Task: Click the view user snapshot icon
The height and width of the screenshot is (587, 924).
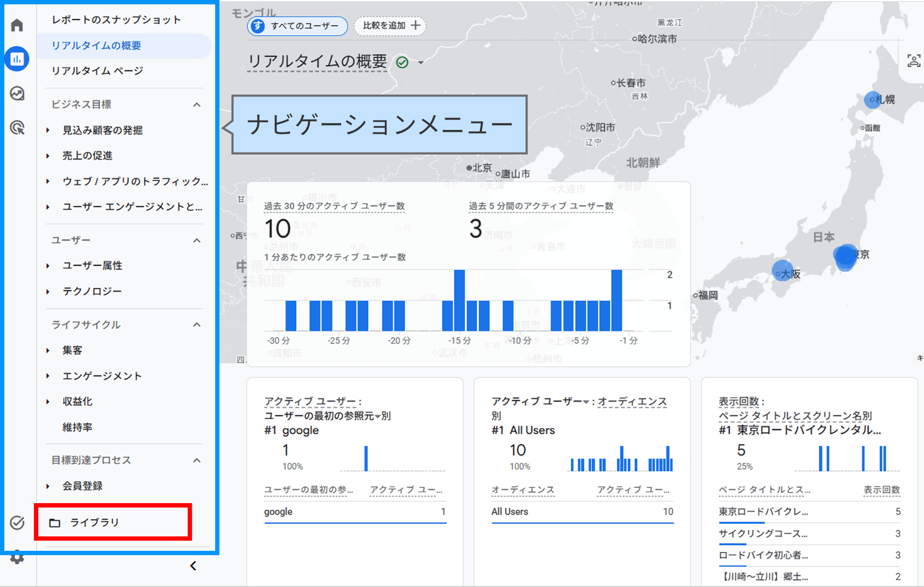Action: pyautogui.click(x=914, y=60)
